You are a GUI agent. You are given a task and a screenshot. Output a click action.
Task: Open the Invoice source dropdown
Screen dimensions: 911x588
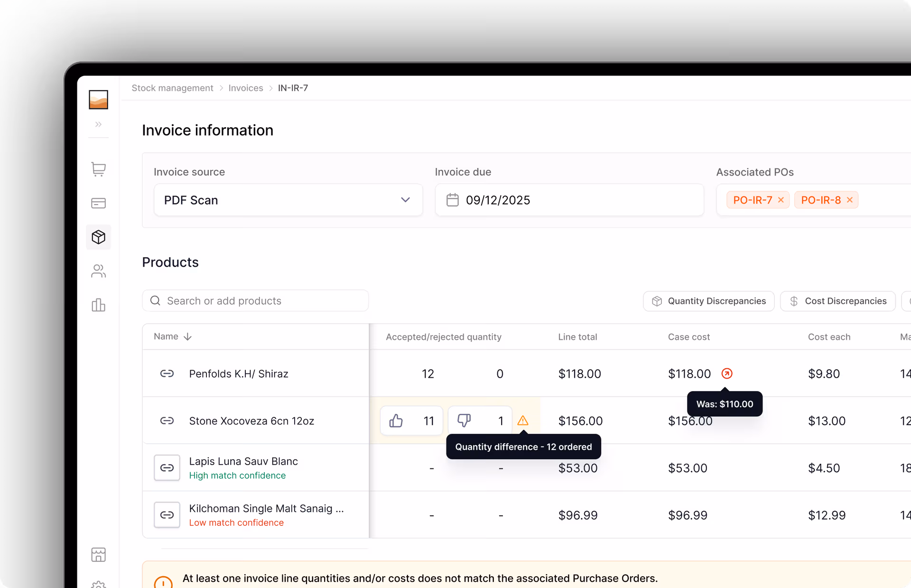(288, 200)
